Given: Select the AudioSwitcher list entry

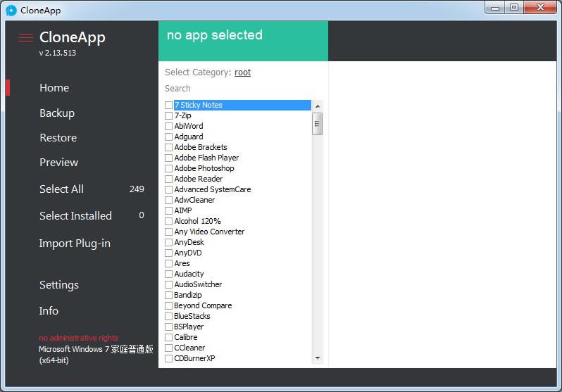Looking at the screenshot, I should pos(198,284).
